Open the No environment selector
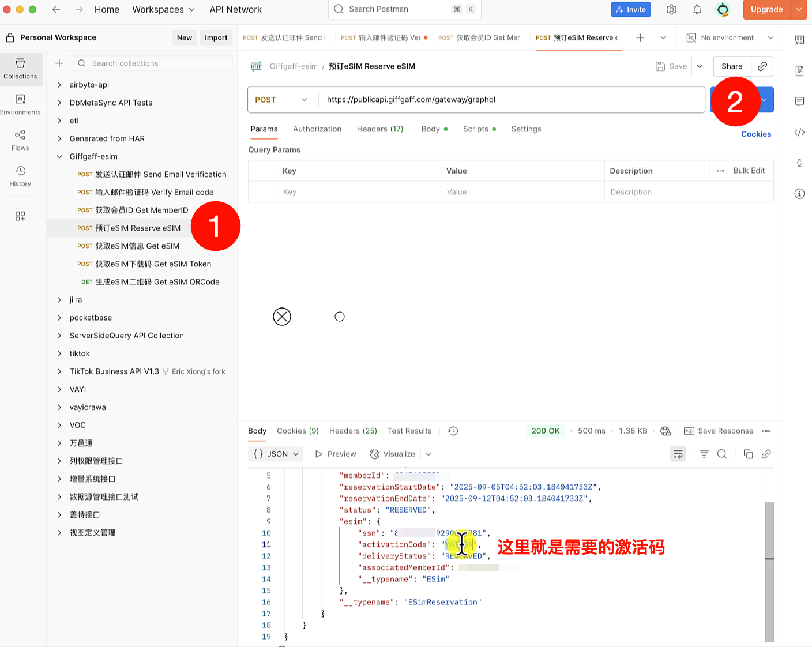Screen dimensions: 812x647 tap(730, 38)
